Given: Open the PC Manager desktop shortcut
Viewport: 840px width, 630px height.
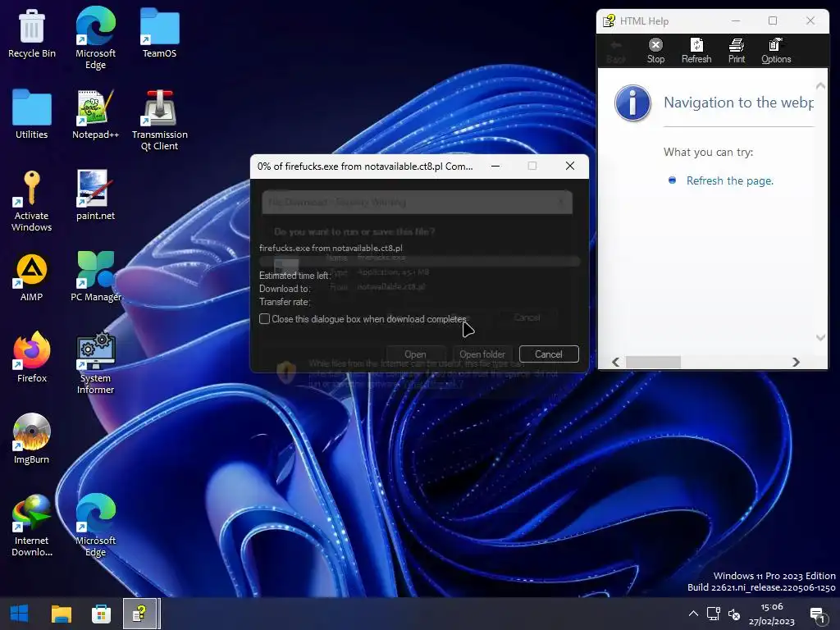Looking at the screenshot, I should coord(95,276).
